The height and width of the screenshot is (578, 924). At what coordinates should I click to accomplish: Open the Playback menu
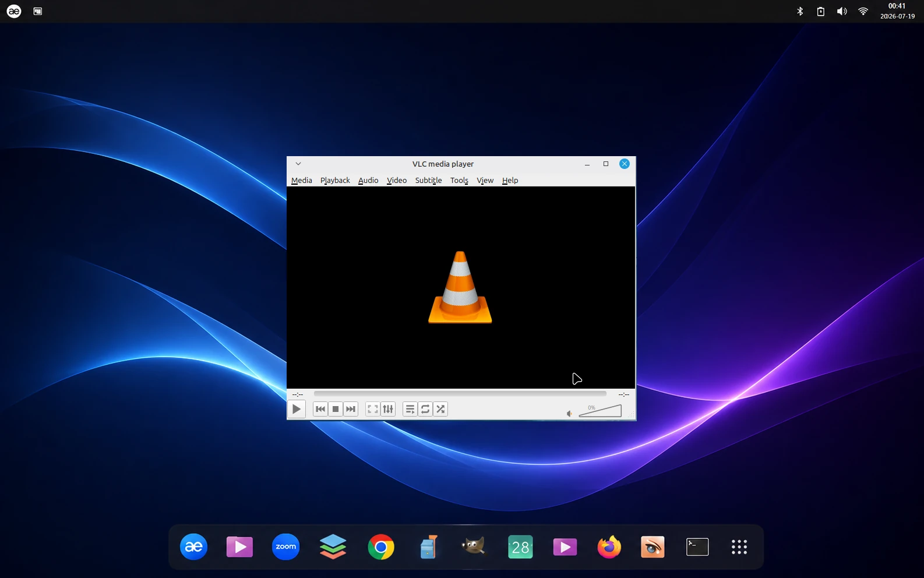click(x=335, y=180)
